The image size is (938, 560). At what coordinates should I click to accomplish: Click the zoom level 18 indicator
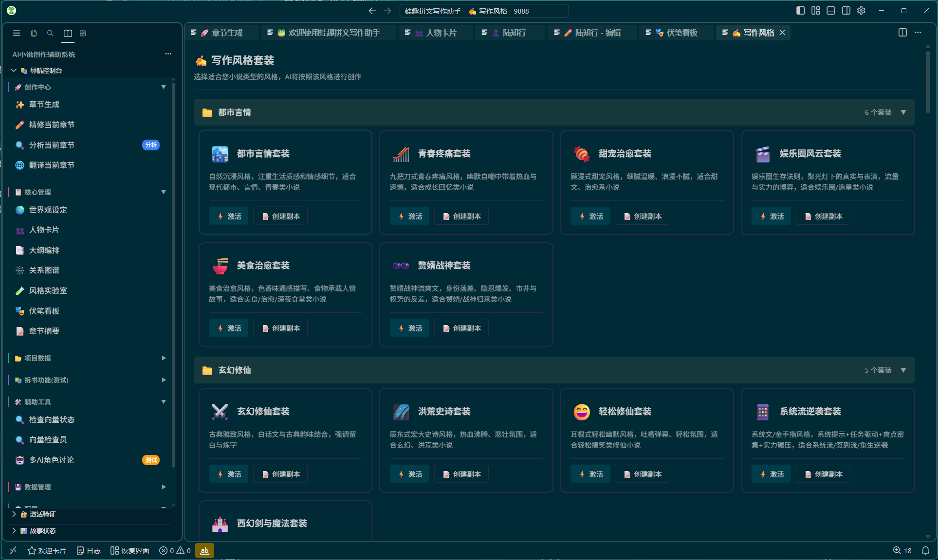pyautogui.click(x=902, y=551)
